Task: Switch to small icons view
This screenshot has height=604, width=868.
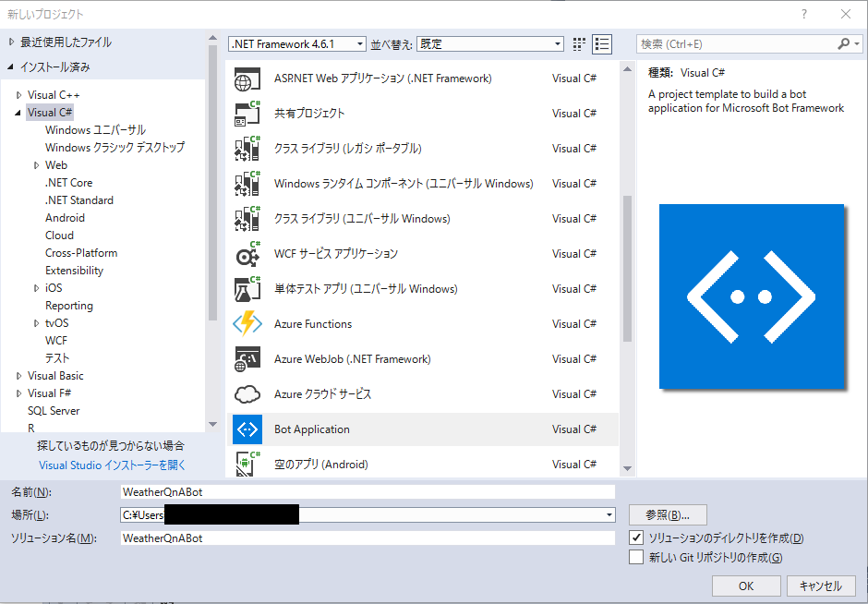Action: [x=579, y=44]
